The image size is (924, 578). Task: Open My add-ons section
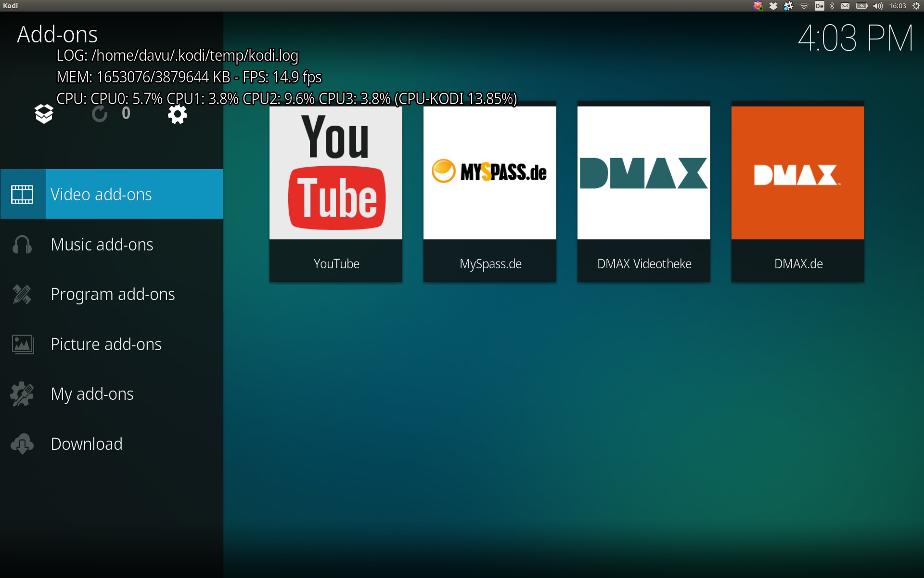point(112,394)
